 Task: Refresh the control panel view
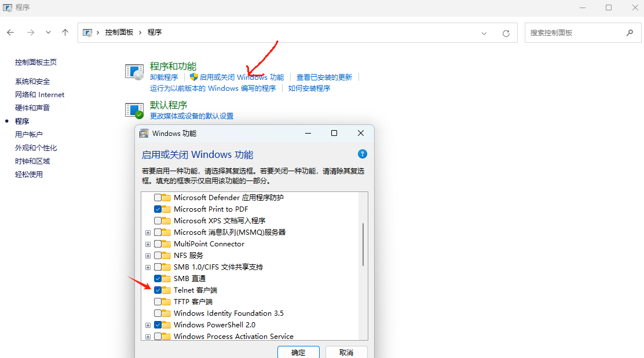tap(506, 33)
